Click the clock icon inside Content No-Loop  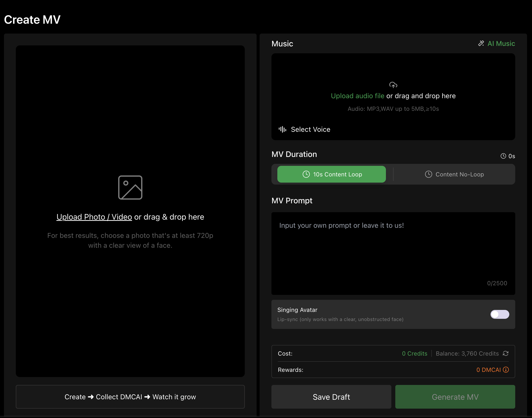click(429, 174)
